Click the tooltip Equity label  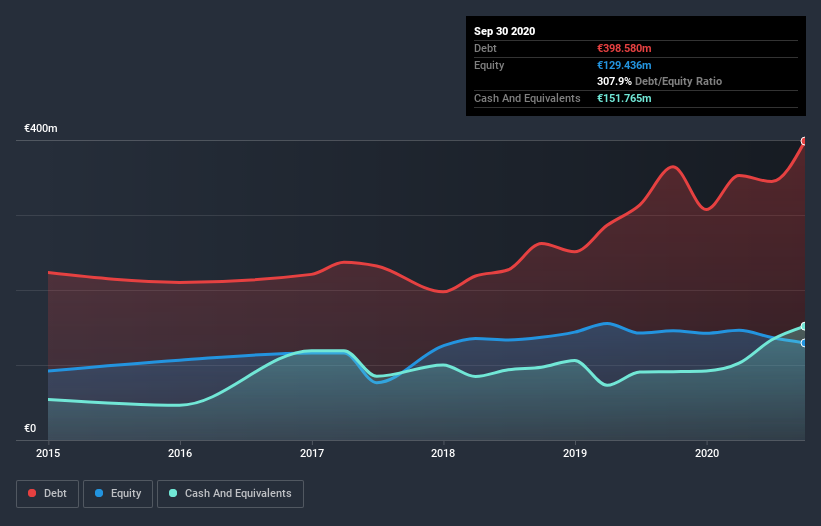point(489,65)
